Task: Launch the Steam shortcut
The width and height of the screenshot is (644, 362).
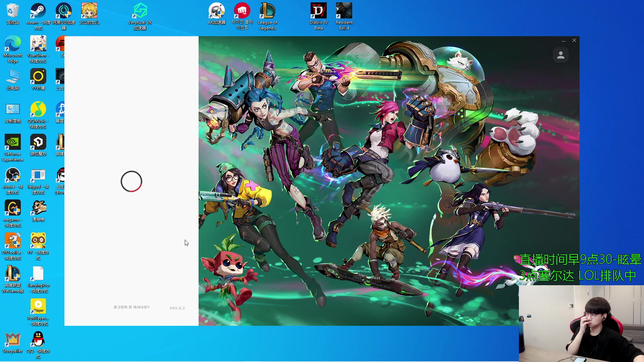Action: [38, 16]
